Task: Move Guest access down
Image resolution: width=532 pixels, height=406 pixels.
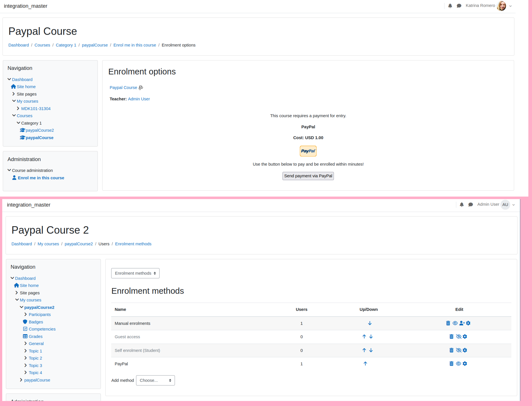Action: [x=371, y=337]
